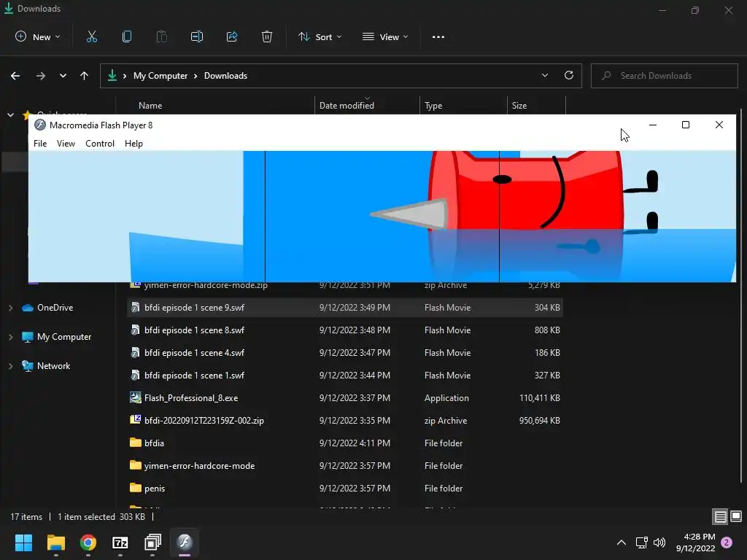Screen dimensions: 747x560
Task: Click the Flash Player title bar icon
Action: point(40,125)
